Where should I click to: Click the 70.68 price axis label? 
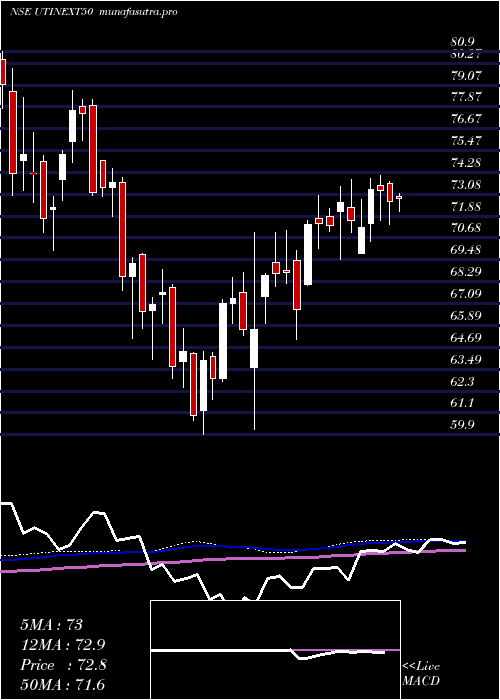point(467,229)
